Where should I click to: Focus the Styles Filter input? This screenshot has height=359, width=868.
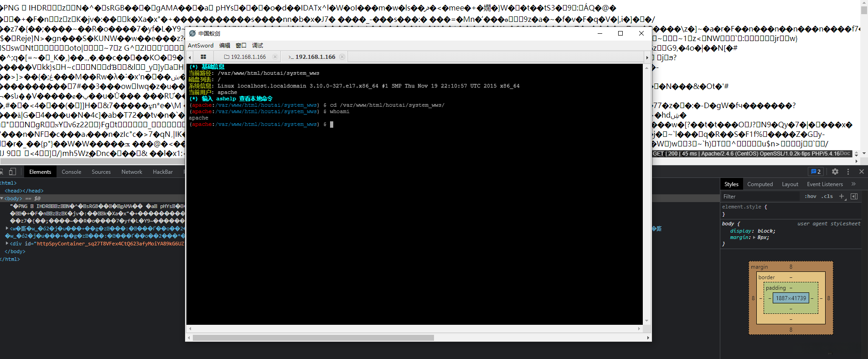(760, 197)
